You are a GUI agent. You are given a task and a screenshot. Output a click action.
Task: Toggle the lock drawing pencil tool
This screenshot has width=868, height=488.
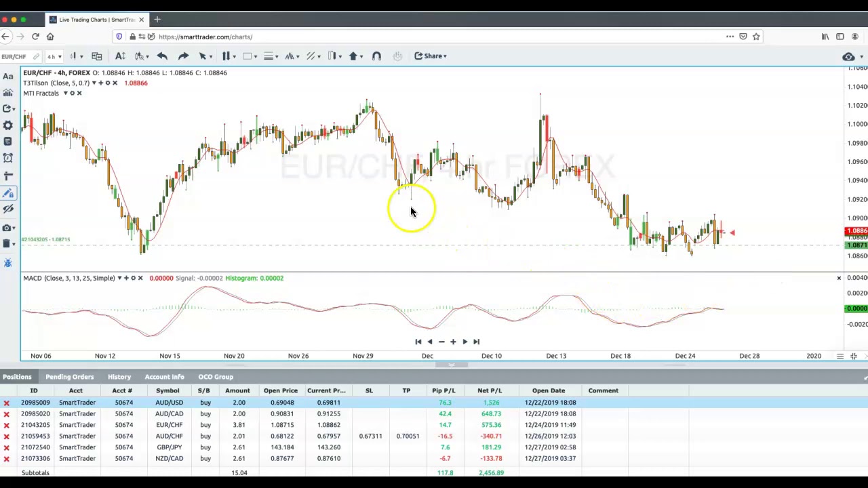point(8,194)
